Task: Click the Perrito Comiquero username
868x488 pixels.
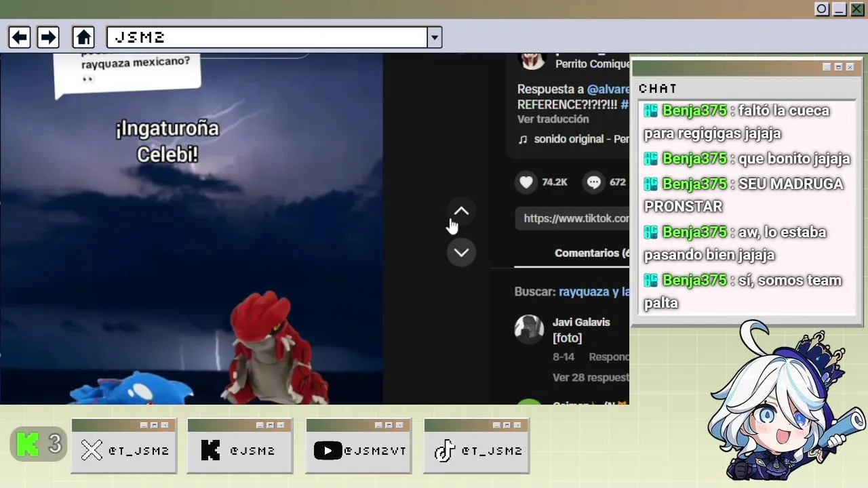Action: [x=593, y=64]
